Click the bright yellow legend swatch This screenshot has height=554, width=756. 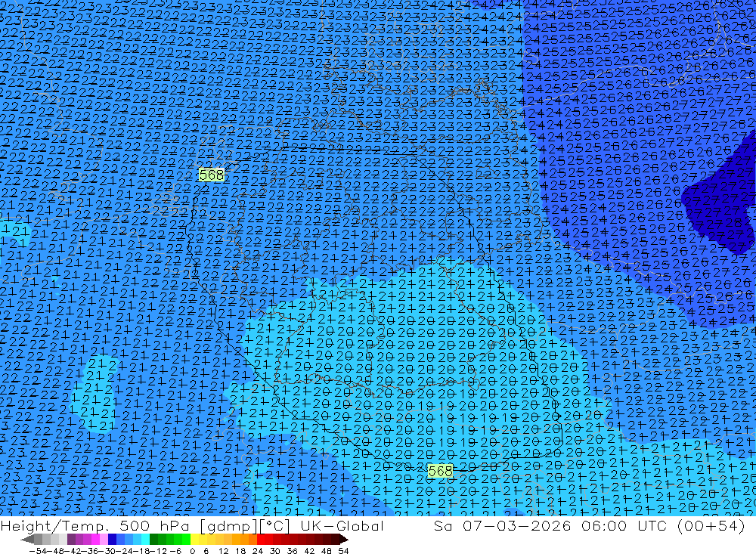(195, 540)
